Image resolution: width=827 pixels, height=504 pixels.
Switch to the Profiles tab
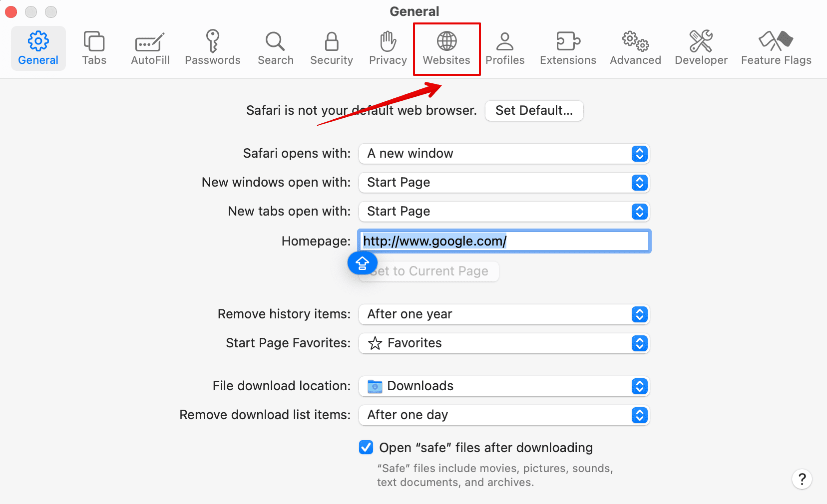coord(505,48)
